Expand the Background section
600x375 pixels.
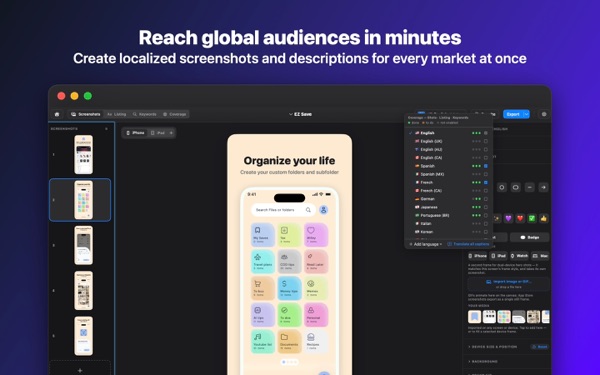point(483,361)
